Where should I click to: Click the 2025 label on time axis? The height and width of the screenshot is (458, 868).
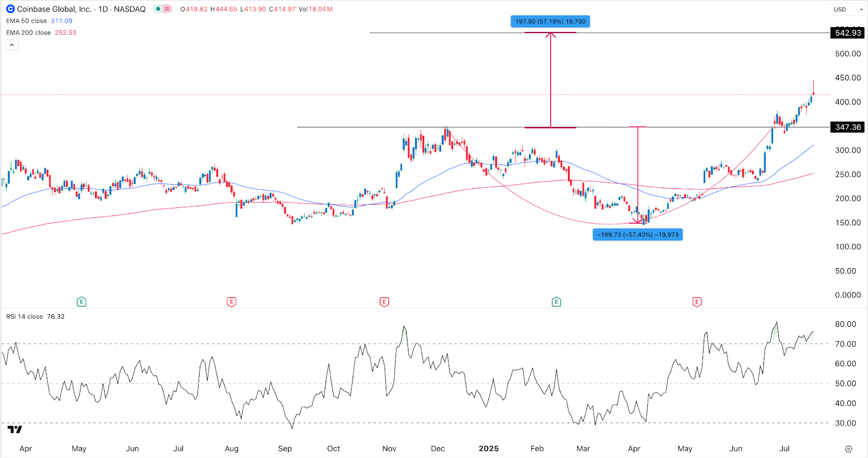click(489, 449)
